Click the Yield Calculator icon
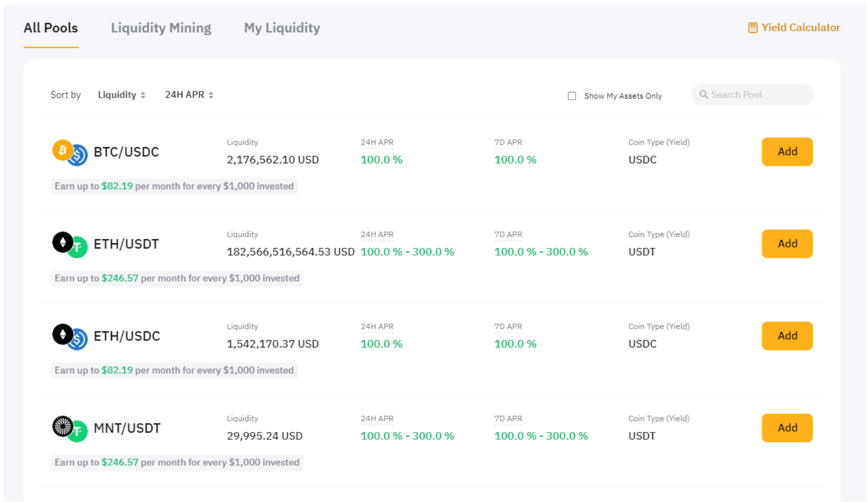Image resolution: width=868 pixels, height=502 pixels. (x=752, y=28)
